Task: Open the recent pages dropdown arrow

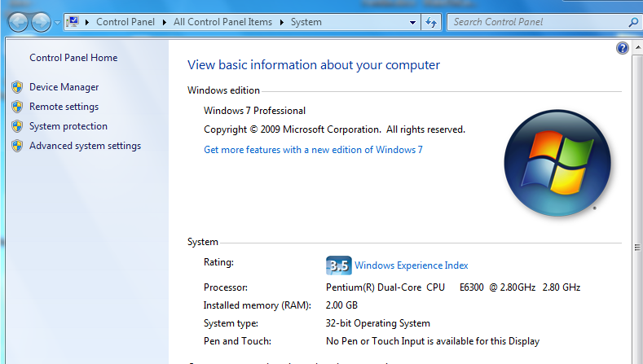Action: pyautogui.click(x=56, y=23)
